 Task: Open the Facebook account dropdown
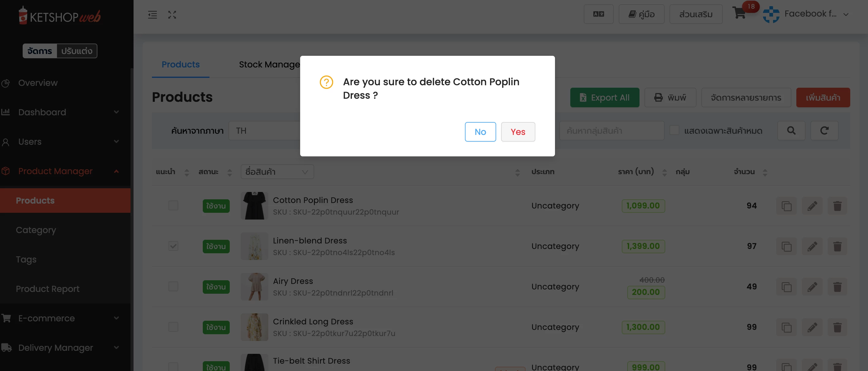806,14
